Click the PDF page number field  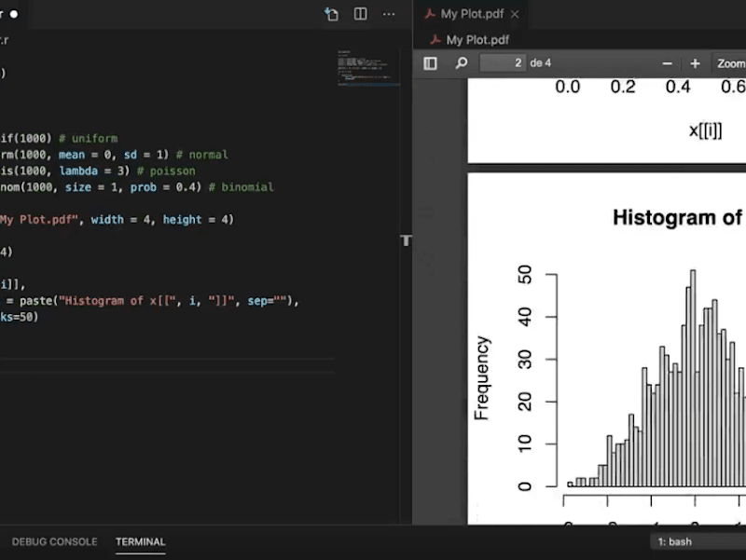tap(503, 62)
